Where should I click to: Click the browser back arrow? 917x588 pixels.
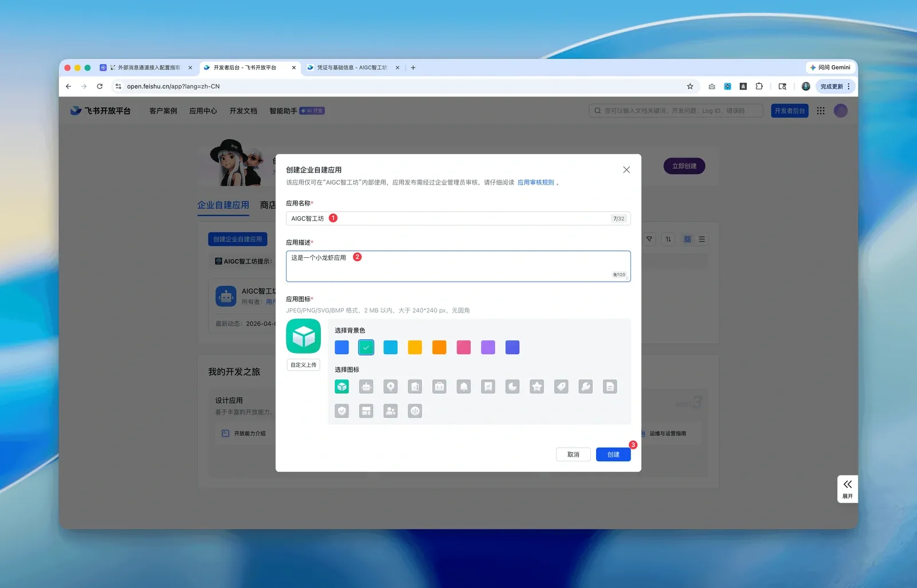68,87
